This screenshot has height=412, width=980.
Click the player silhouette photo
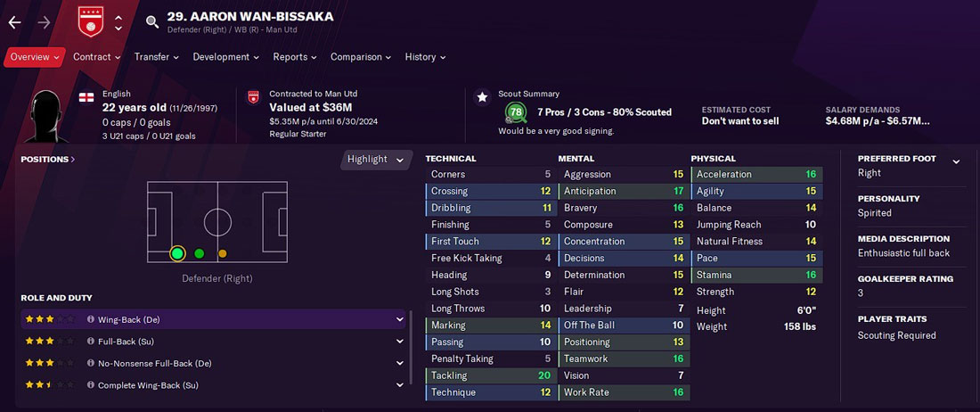coord(47,116)
